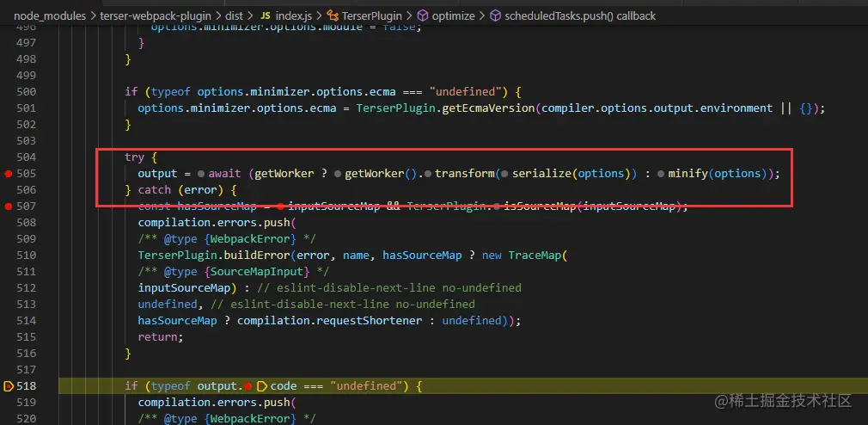Click the try keyword on line 504
This screenshot has width=868, height=425.
pos(135,157)
